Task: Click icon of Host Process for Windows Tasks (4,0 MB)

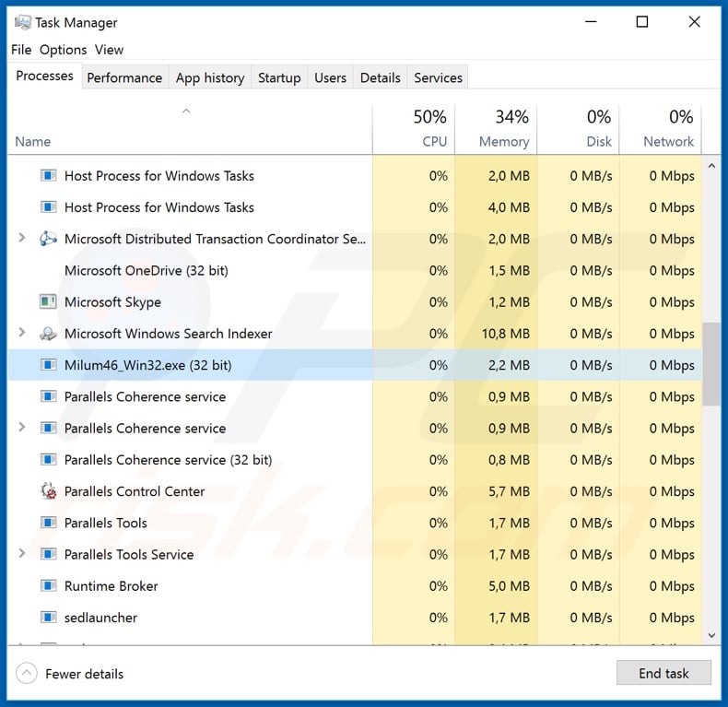Action: 48,207
